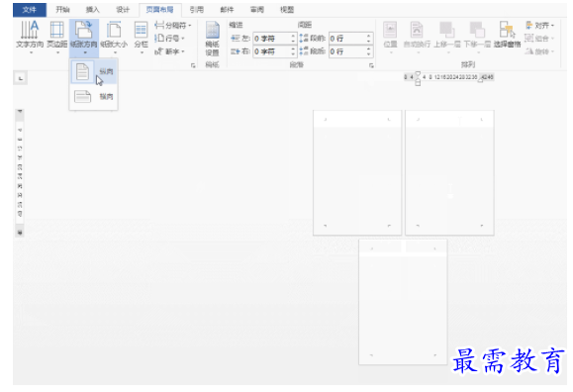Click the 纸张方向 orientation icon
The height and width of the screenshot is (392, 573).
point(84,30)
